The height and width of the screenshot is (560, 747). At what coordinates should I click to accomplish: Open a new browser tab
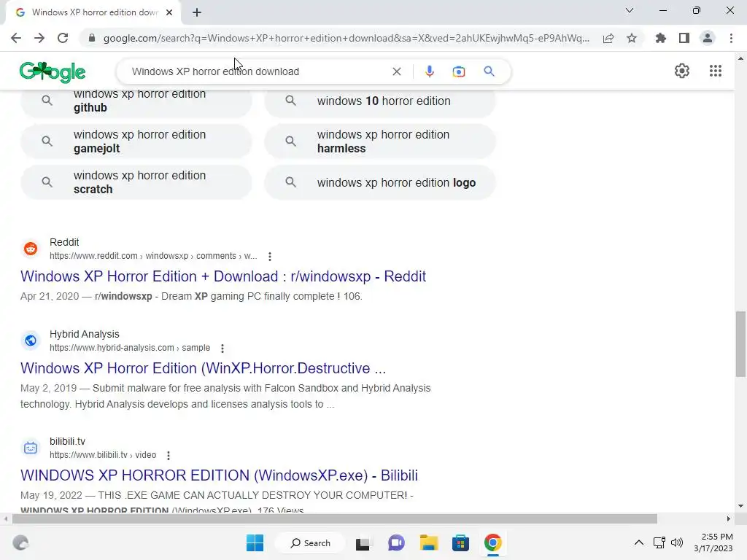[197, 12]
